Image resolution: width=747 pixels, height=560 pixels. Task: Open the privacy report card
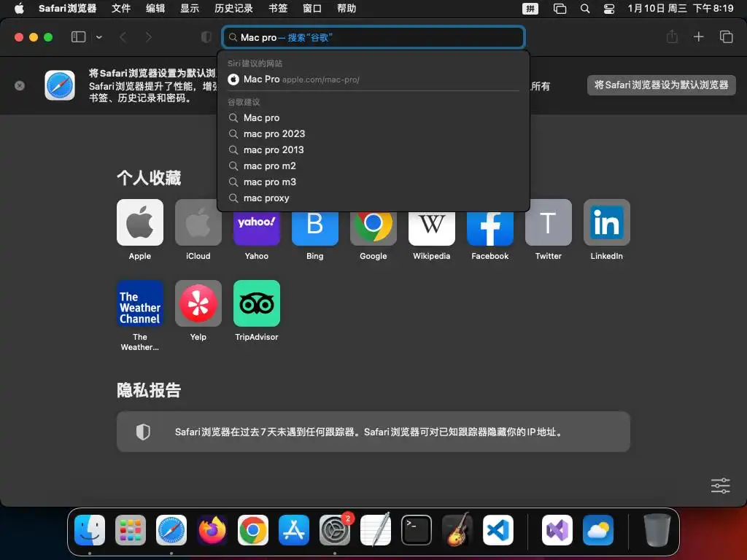(373, 432)
